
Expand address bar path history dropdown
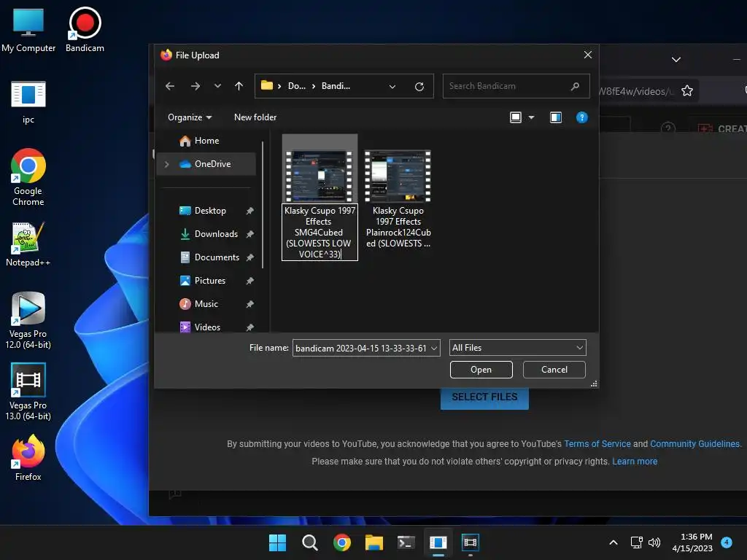coord(392,87)
